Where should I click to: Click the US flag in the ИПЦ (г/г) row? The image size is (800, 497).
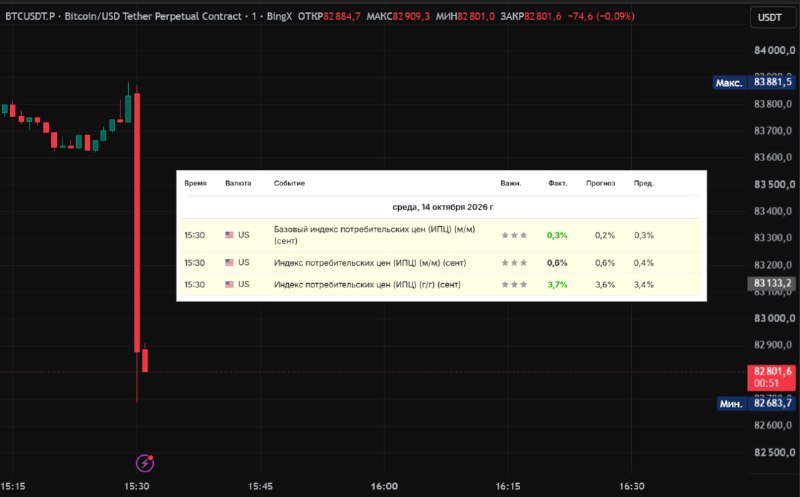(230, 284)
